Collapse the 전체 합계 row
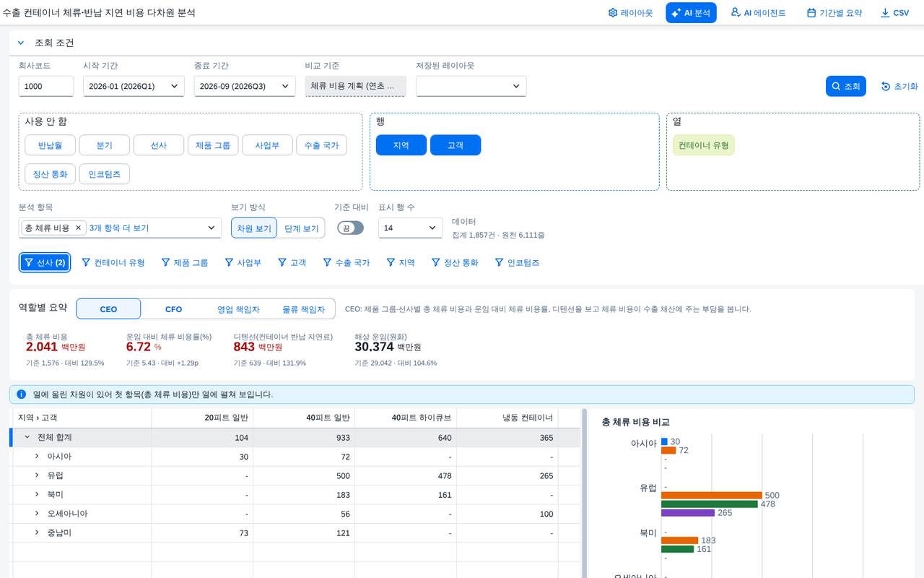 click(x=27, y=437)
